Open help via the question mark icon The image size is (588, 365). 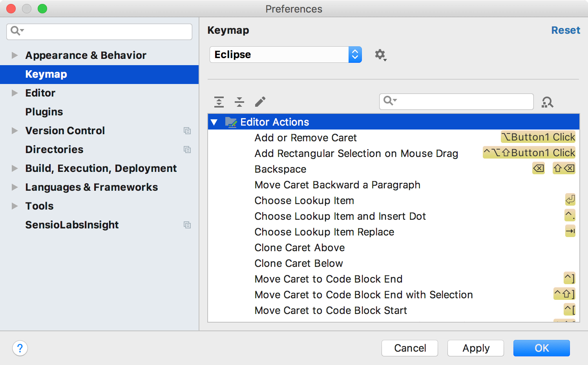[x=20, y=348]
